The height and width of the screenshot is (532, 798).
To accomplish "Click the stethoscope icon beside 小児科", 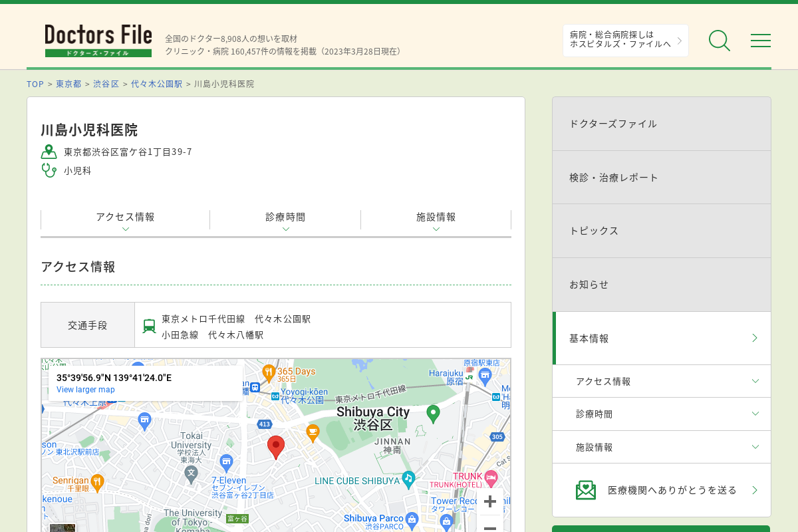I will 49,170.
